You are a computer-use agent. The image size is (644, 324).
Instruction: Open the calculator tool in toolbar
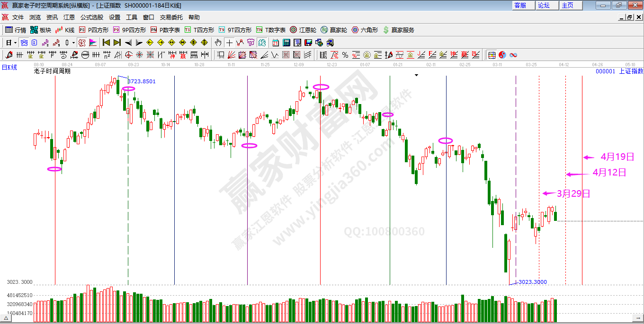click(286, 43)
